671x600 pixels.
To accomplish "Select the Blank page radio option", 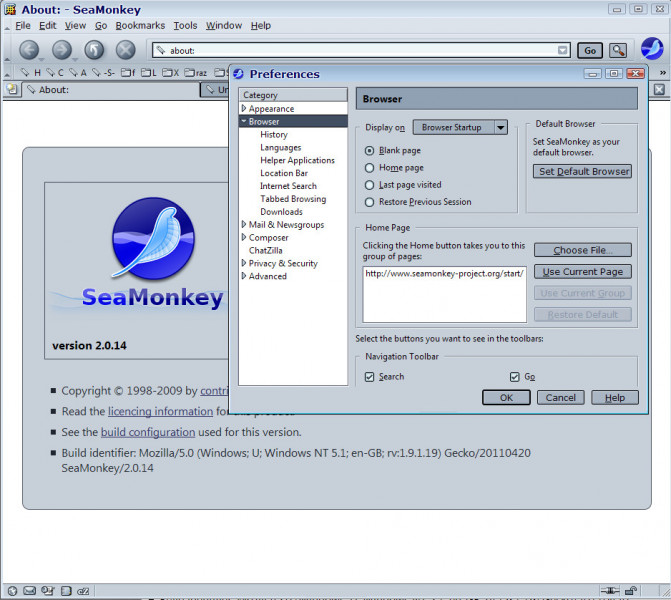I will [369, 151].
